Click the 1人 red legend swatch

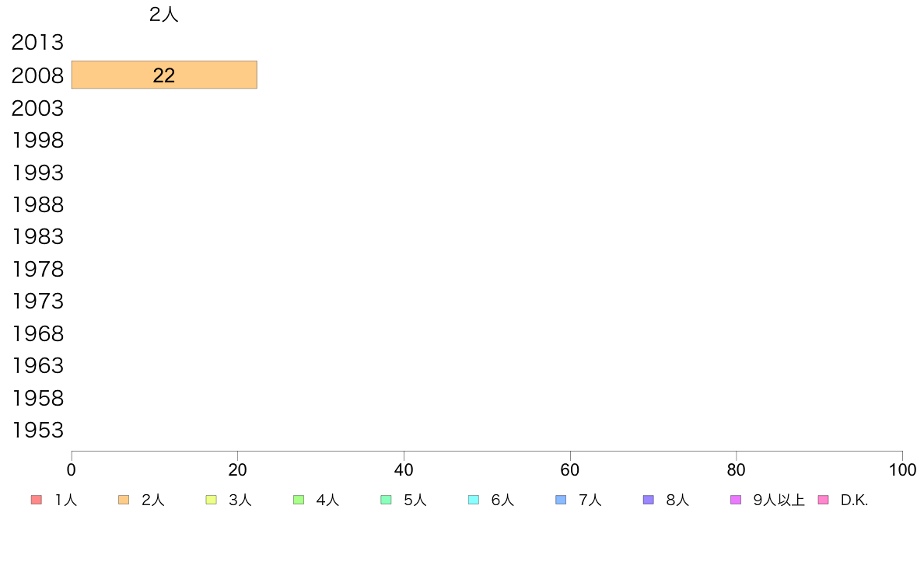coord(36,500)
